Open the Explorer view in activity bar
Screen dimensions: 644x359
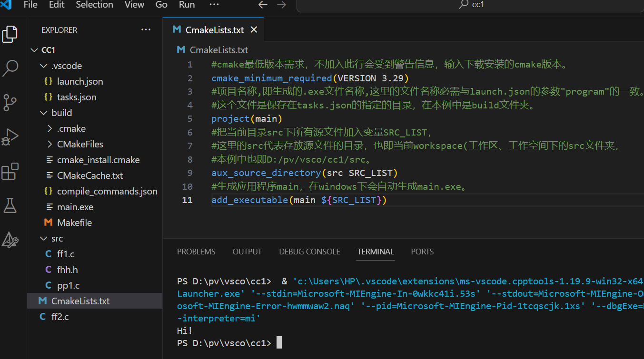[x=10, y=34]
